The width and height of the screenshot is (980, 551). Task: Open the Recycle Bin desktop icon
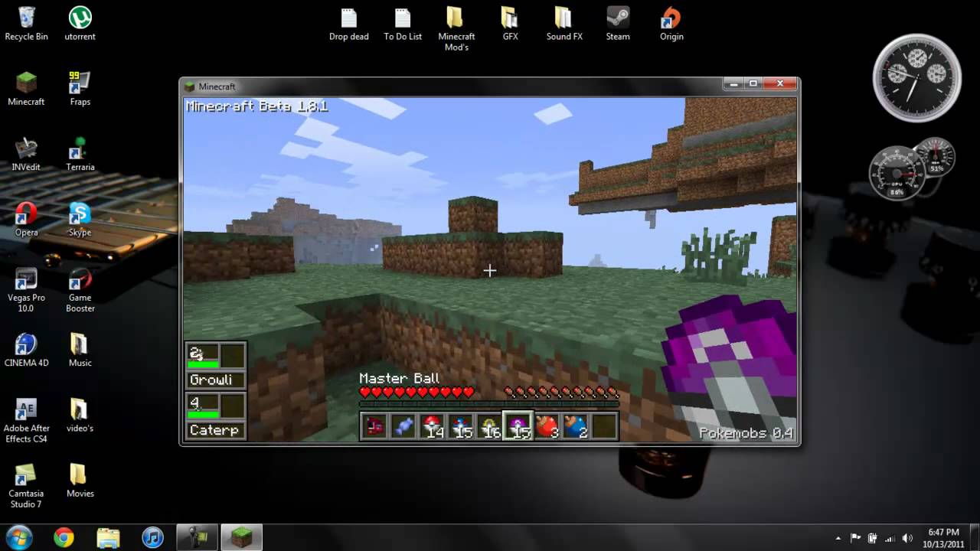tap(26, 23)
